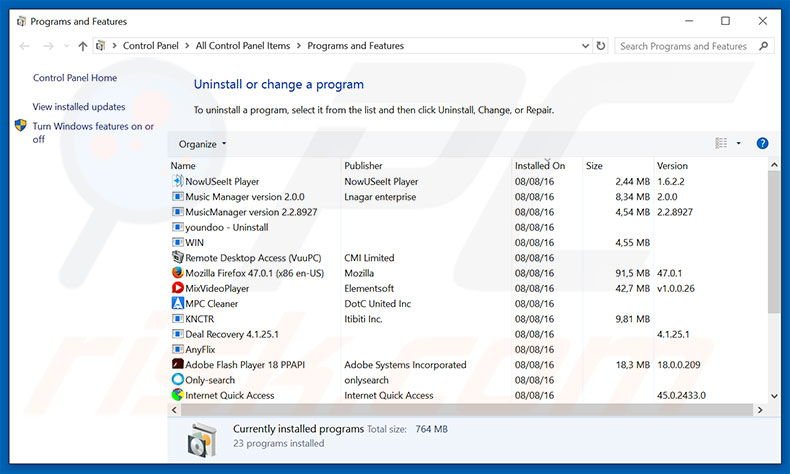
Task: Expand chevron after All Control Panel Items
Action: point(299,46)
